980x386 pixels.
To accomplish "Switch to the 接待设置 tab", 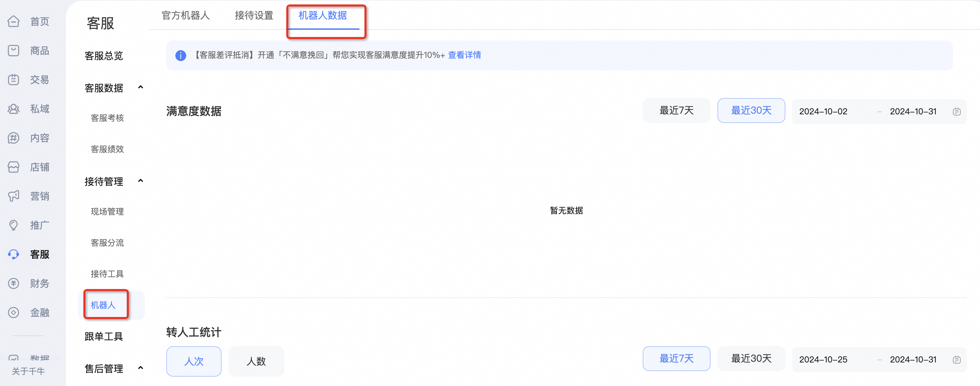I will pos(254,16).
